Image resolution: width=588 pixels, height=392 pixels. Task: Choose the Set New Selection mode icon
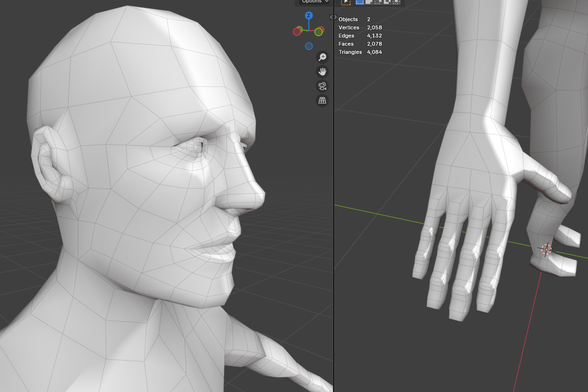click(x=360, y=2)
